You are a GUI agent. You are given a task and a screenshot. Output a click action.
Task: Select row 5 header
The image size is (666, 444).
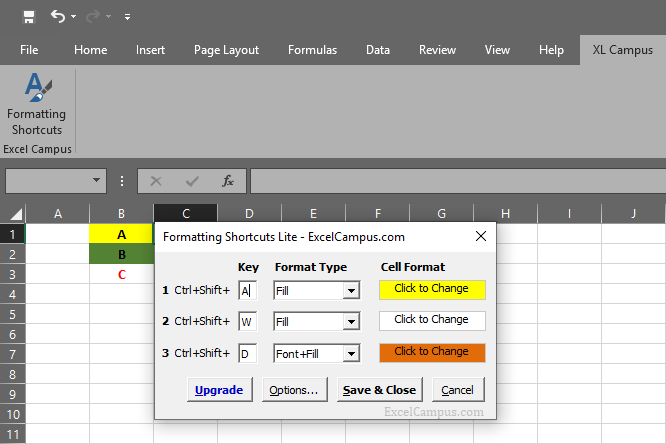pyautogui.click(x=12, y=314)
